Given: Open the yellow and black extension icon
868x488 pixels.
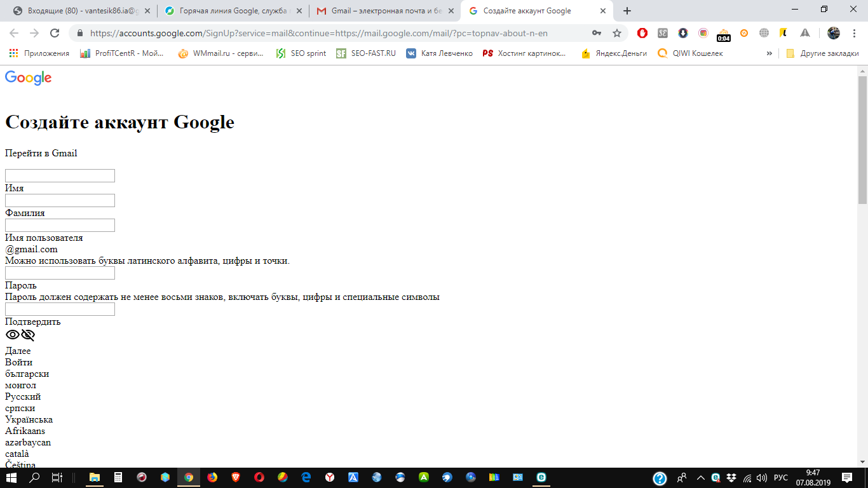Looking at the screenshot, I should click(785, 33).
